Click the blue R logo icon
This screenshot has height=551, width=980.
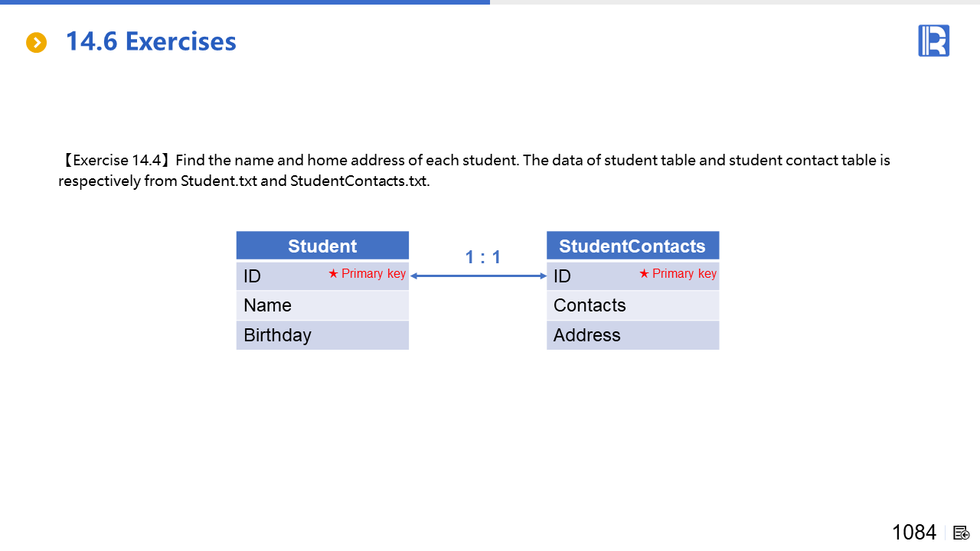pyautogui.click(x=933, y=41)
